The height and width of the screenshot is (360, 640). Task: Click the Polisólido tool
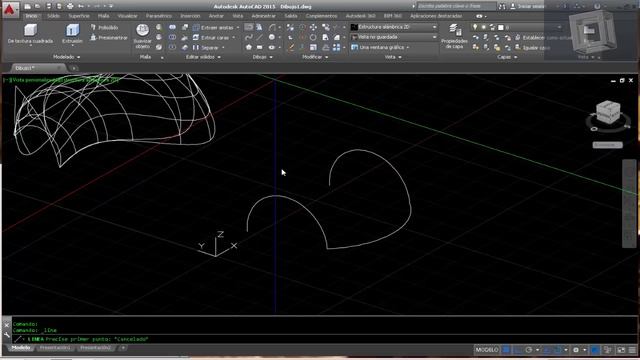pos(104,27)
